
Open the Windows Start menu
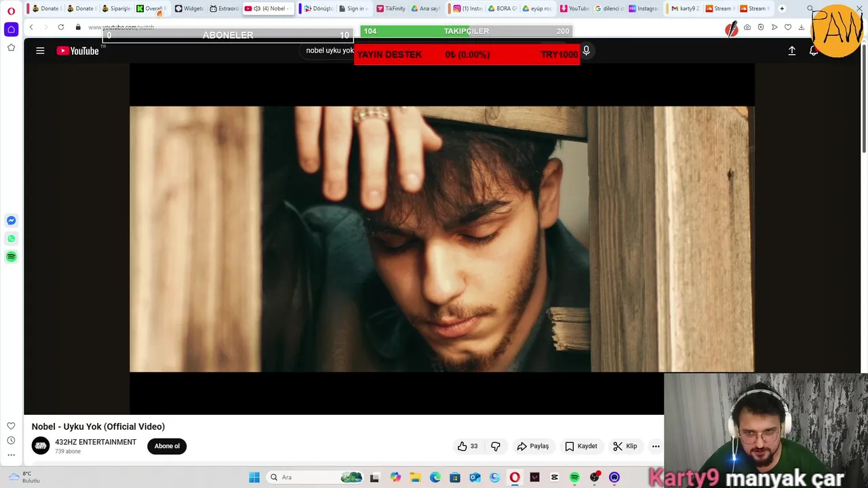coord(254,477)
